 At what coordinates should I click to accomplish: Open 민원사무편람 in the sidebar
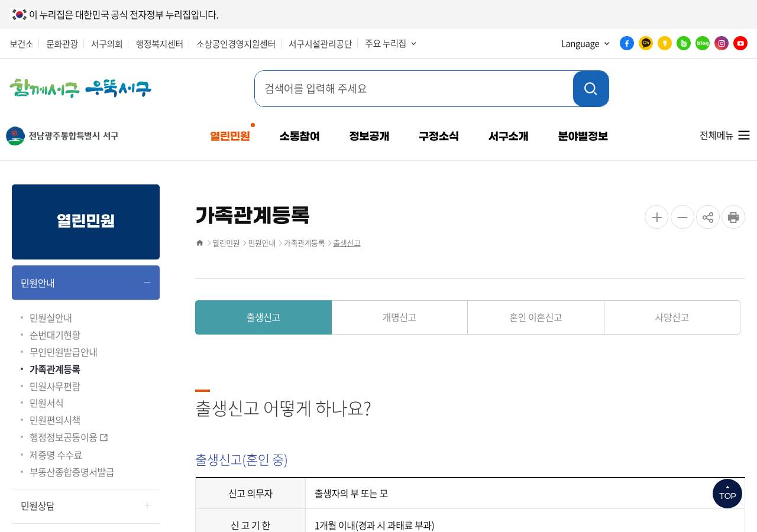55,386
